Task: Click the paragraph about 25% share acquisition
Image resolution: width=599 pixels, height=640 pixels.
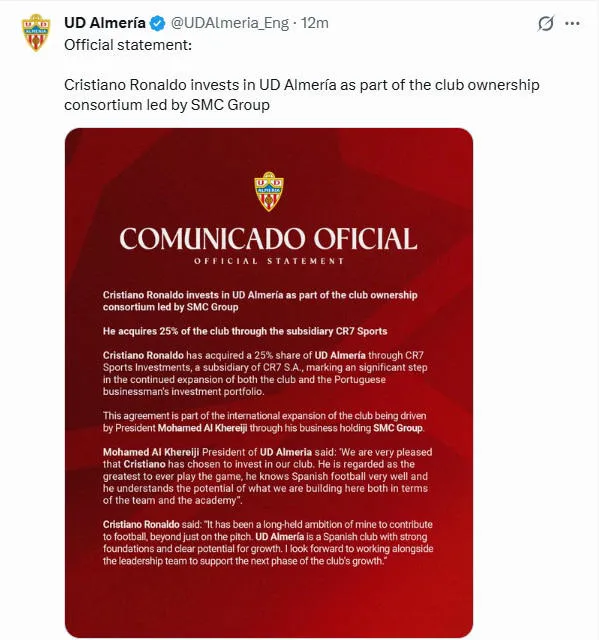Action: [265, 373]
